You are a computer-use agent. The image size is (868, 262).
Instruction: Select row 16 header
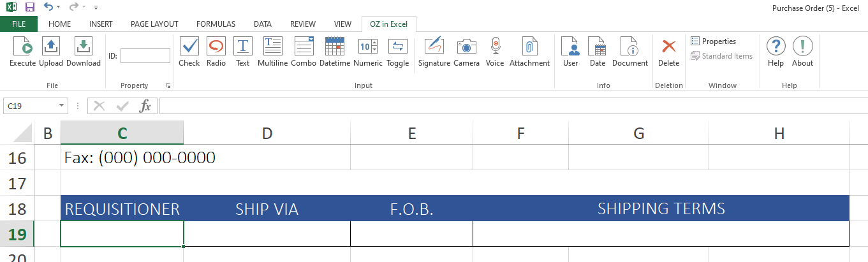pyautogui.click(x=17, y=157)
